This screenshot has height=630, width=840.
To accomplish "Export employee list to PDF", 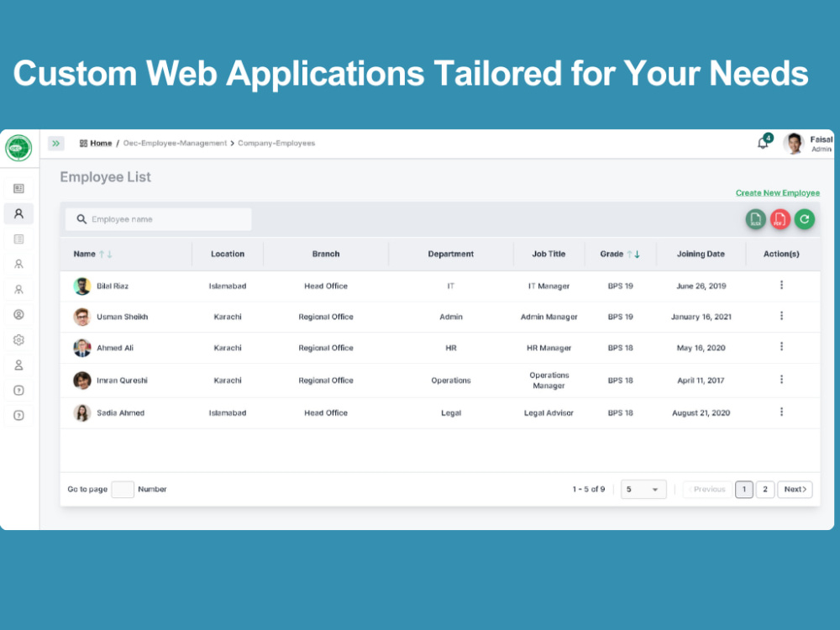I will [x=780, y=219].
